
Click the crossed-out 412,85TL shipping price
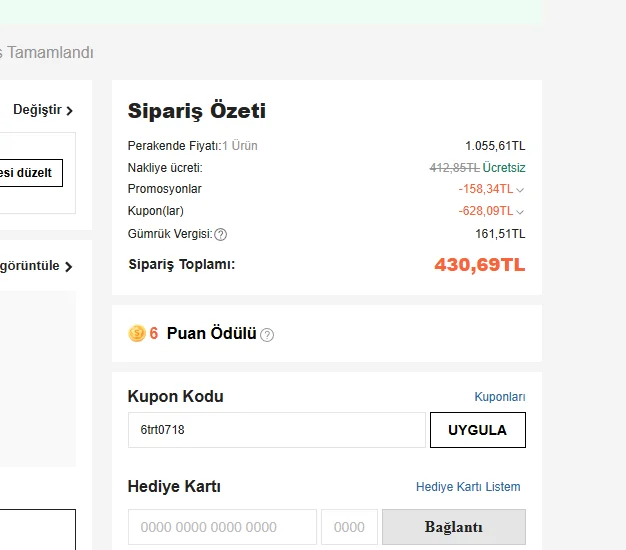454,168
